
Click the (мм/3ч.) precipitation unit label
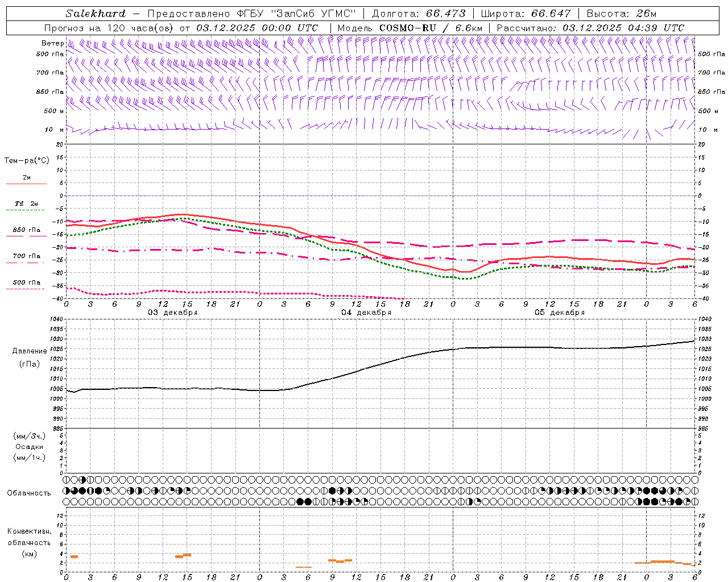30,436
